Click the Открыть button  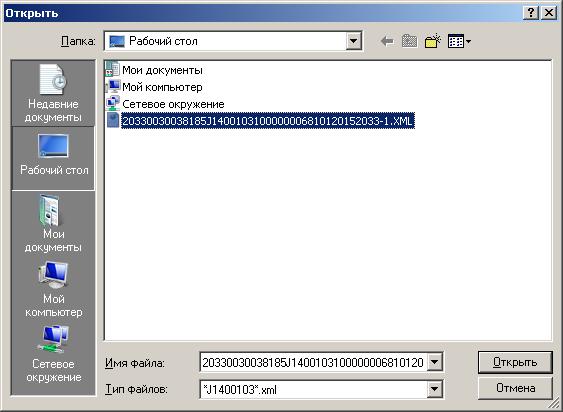[x=515, y=362]
